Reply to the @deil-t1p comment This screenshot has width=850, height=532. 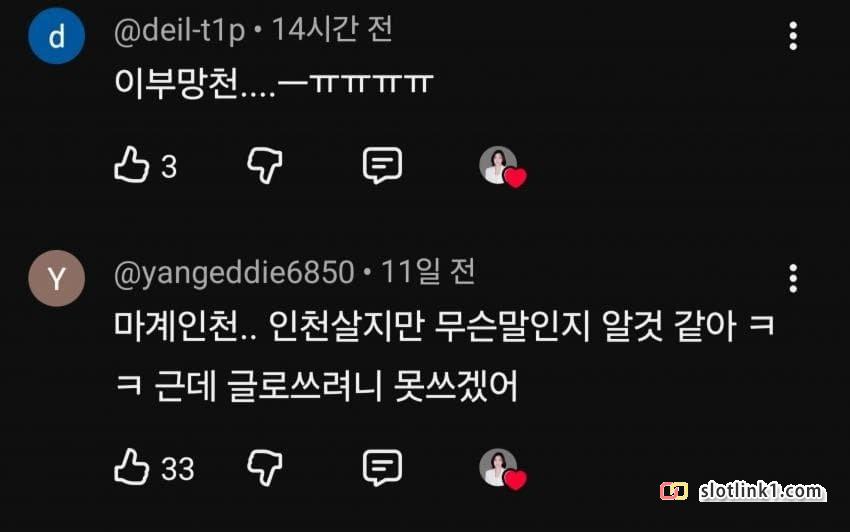point(382,165)
